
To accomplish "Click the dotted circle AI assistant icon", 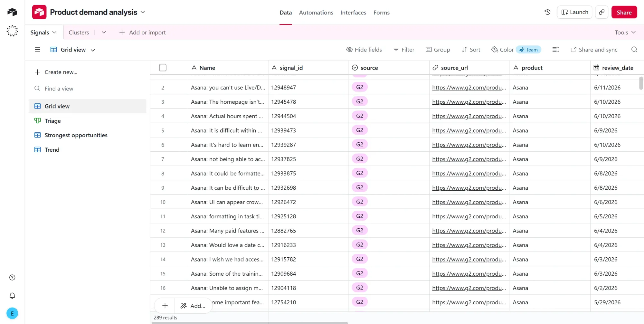I will click(x=12, y=31).
